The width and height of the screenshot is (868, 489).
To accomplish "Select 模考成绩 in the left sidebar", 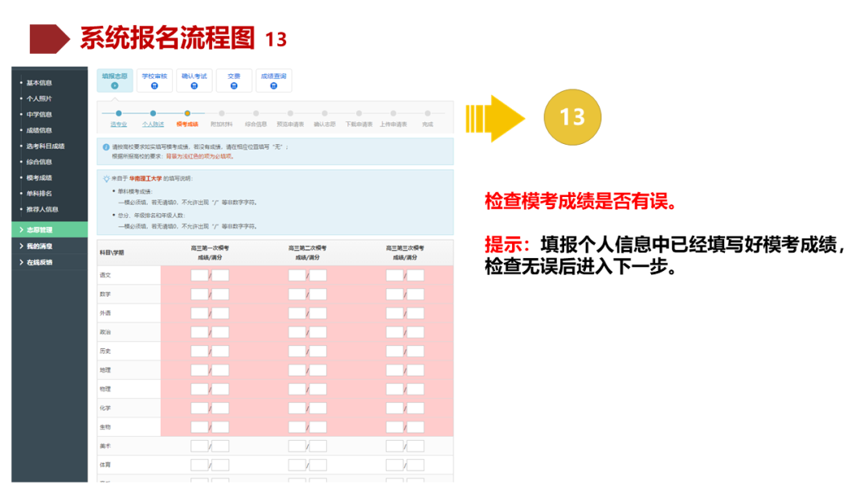I will (38, 178).
